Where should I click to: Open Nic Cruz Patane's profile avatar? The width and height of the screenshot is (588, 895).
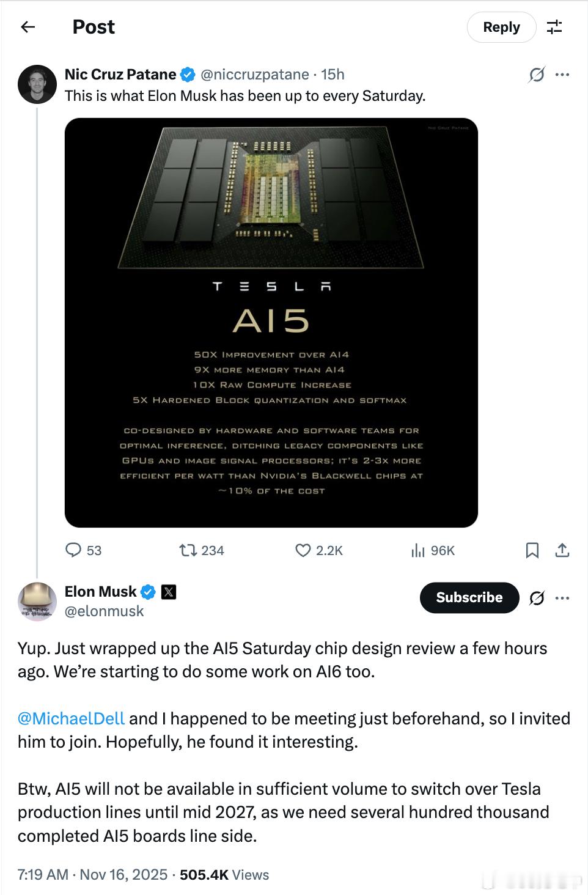[x=37, y=84]
